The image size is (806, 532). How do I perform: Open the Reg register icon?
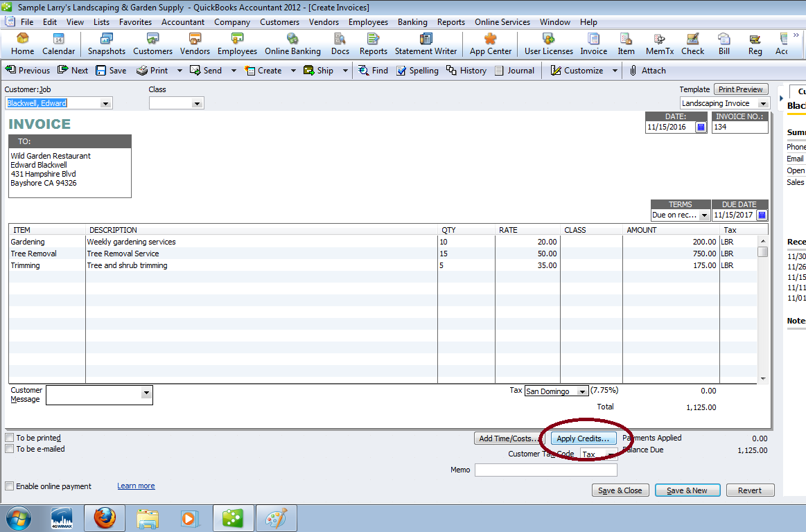[x=755, y=44]
